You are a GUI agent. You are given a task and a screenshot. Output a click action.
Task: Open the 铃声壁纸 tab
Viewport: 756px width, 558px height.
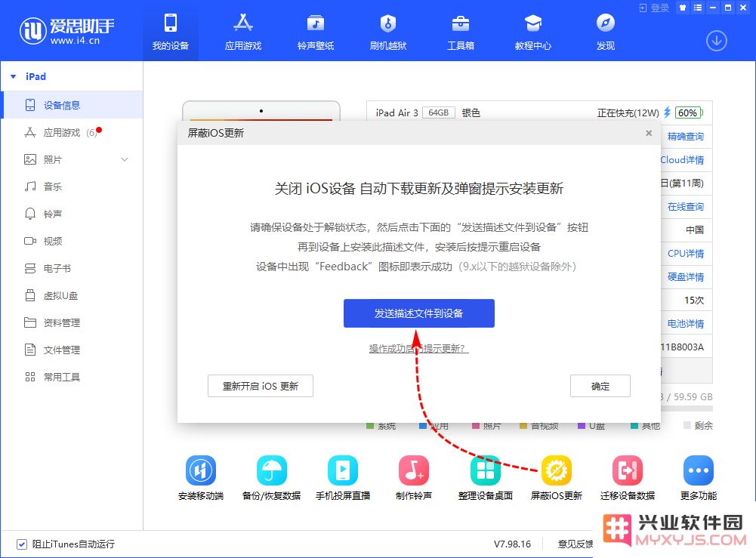coord(316,32)
